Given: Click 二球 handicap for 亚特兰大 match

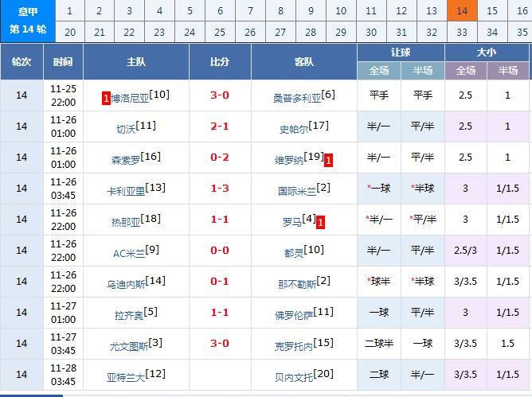Looking at the screenshot, I should coord(379,375).
